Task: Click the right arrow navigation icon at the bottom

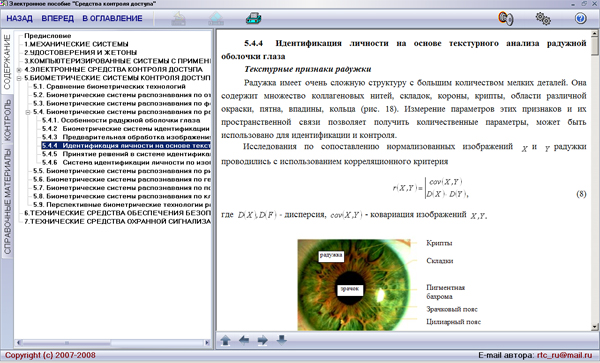Action: click(x=262, y=340)
